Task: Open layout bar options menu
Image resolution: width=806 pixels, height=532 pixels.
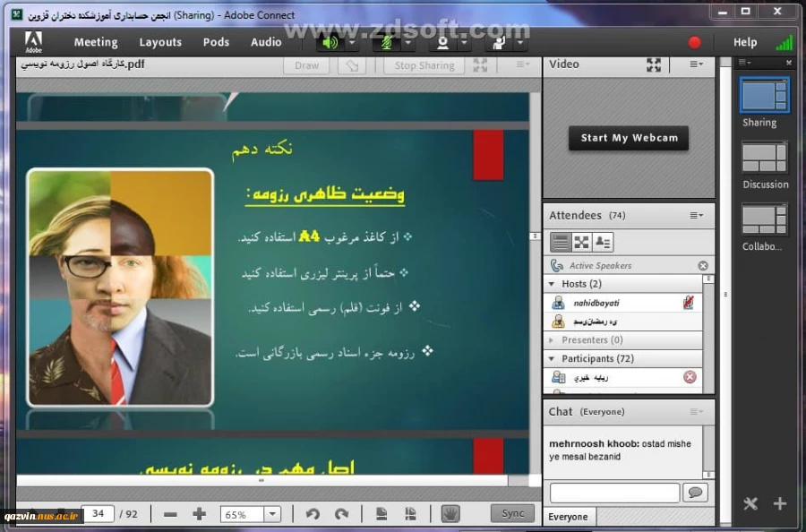Action: pyautogui.click(x=744, y=63)
